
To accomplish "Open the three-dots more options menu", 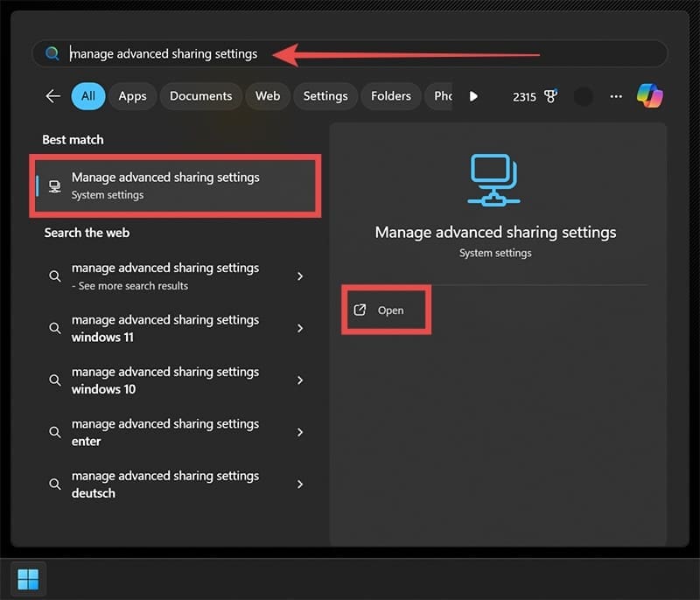I will click(616, 96).
